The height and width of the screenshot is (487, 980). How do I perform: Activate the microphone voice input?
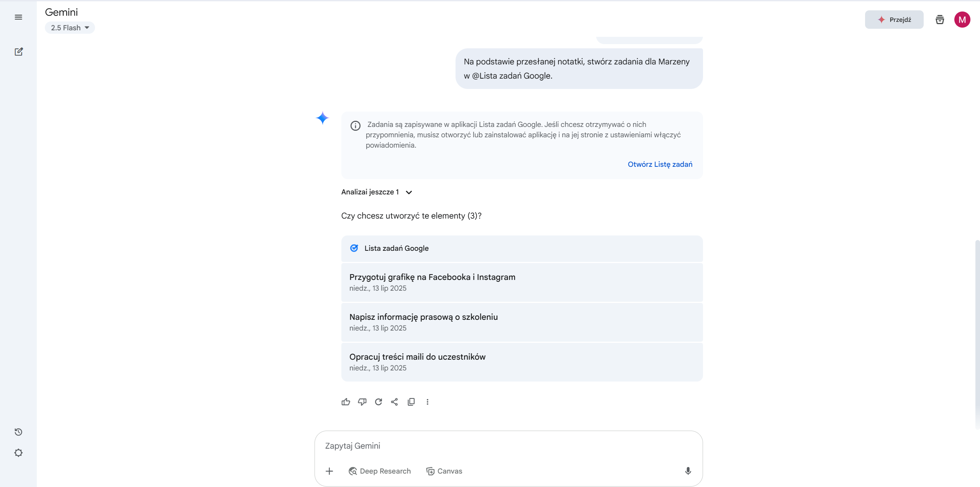pos(688,471)
